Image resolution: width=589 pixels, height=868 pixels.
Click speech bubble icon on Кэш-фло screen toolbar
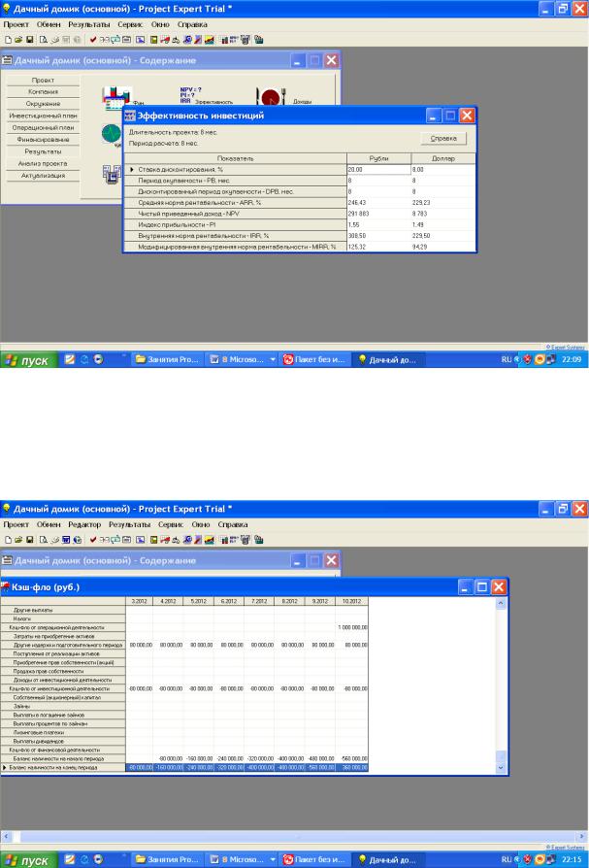click(115, 540)
